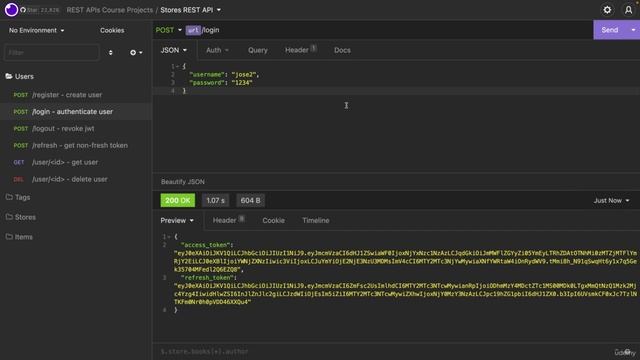Switch to the Docs tab
This screenshot has height=360, width=640.
(342, 50)
